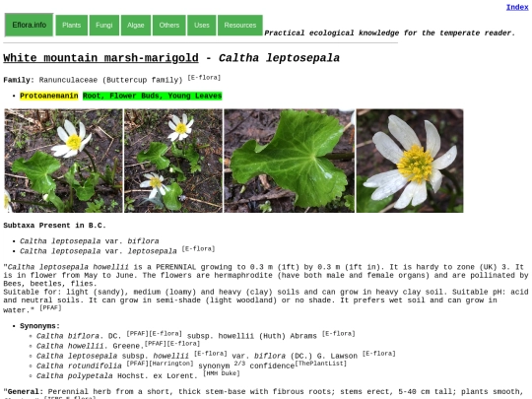Open the Others menu
This screenshot has height=399, width=532.
(x=169, y=25)
